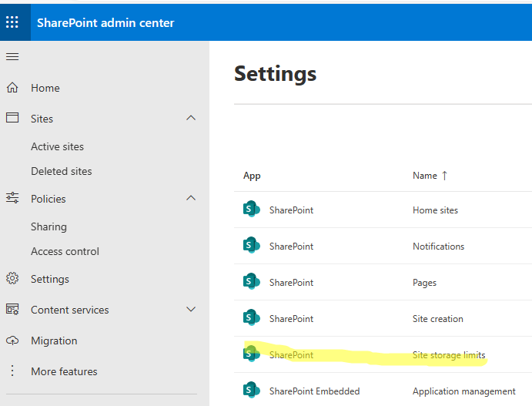Image resolution: width=532 pixels, height=406 pixels.
Task: Open Access control page
Action: point(65,251)
